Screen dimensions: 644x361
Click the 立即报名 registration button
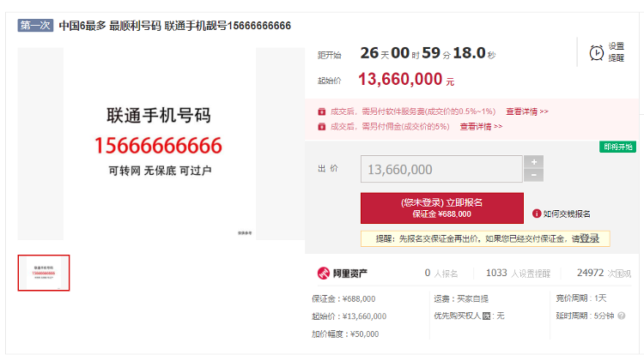pos(442,208)
